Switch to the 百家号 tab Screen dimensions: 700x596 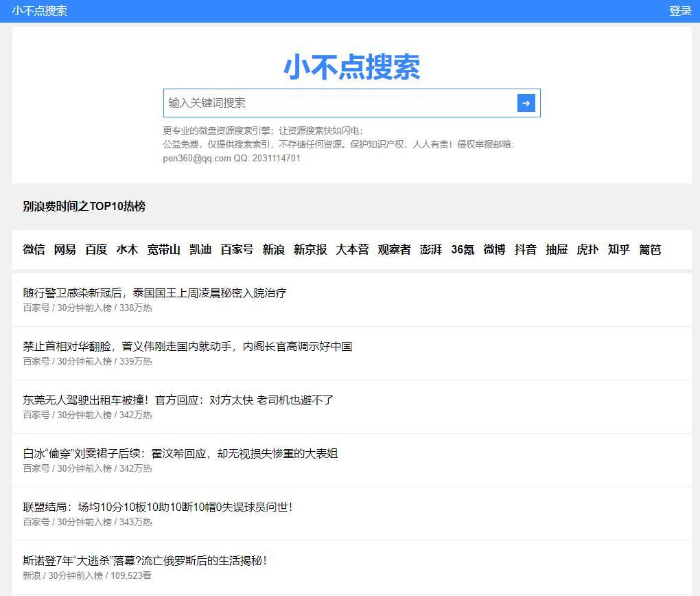click(237, 249)
